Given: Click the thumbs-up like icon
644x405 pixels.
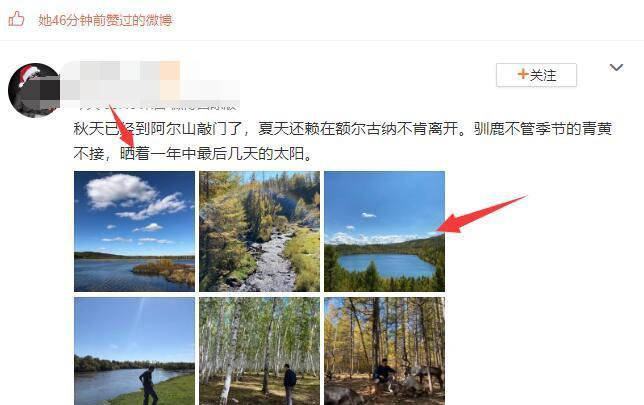Looking at the screenshot, I should point(16,19).
